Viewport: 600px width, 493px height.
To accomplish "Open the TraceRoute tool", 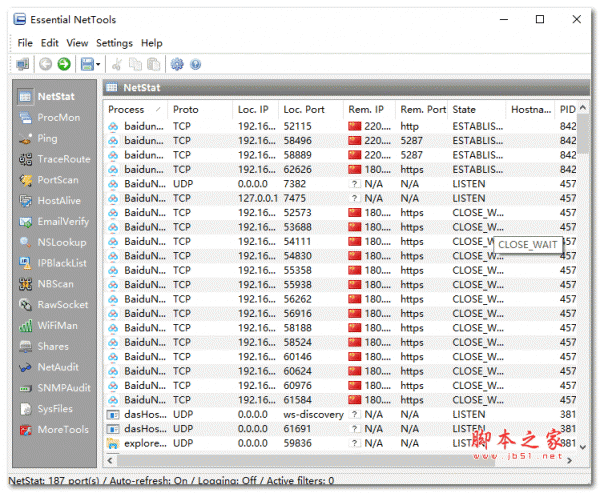I will [x=54, y=159].
